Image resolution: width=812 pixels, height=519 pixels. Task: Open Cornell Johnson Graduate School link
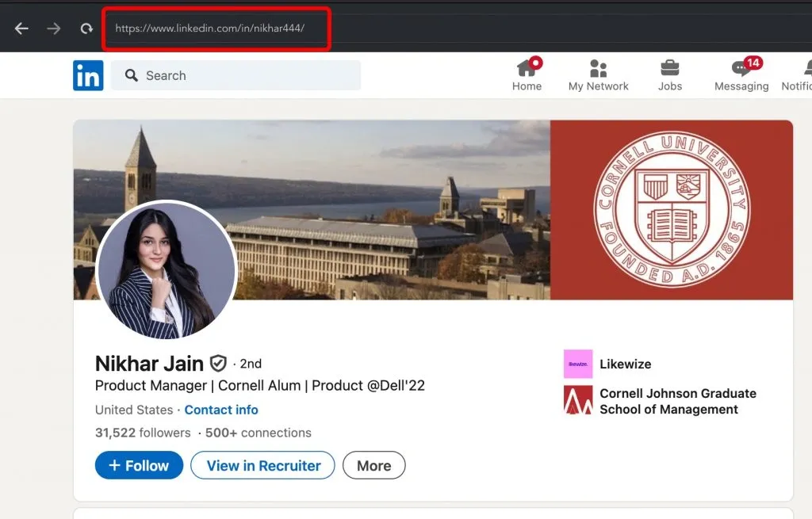tap(678, 402)
